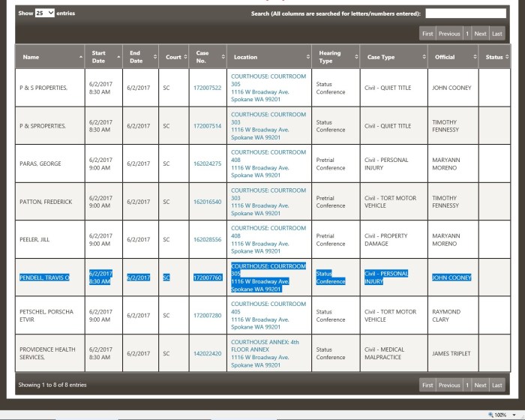Click the search input field
The image size is (525, 420).
tap(465, 13)
